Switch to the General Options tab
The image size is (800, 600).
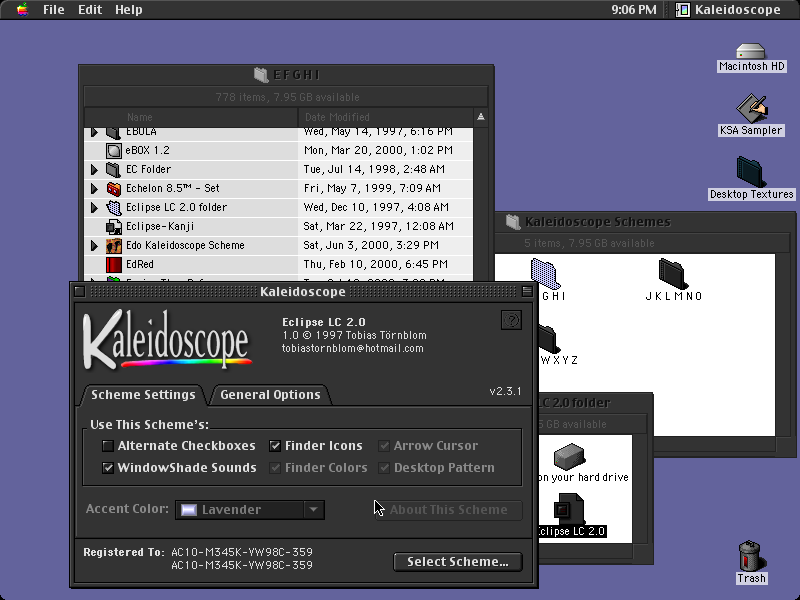click(270, 395)
